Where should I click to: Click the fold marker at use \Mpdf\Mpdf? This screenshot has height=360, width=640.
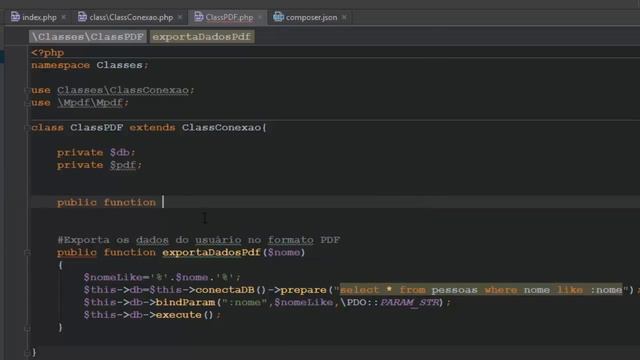[27, 103]
